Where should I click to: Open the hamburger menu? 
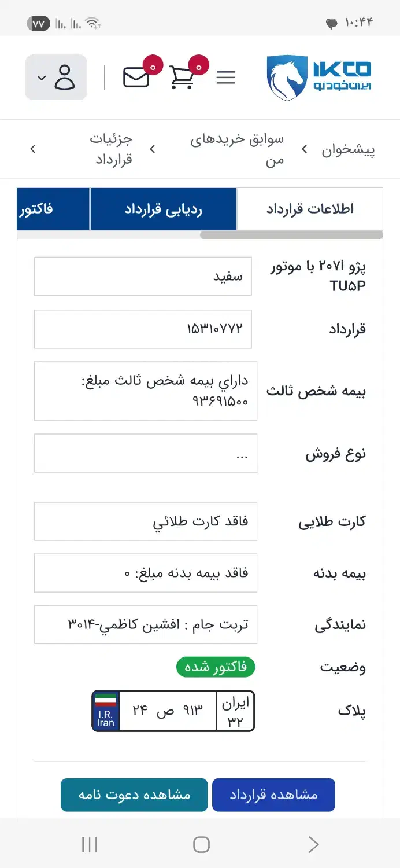click(225, 78)
